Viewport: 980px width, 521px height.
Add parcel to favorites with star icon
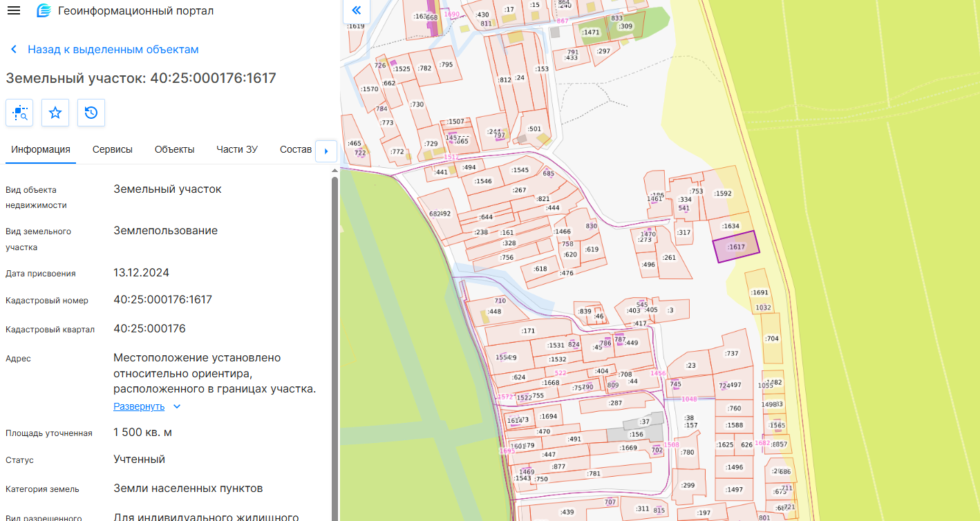55,113
